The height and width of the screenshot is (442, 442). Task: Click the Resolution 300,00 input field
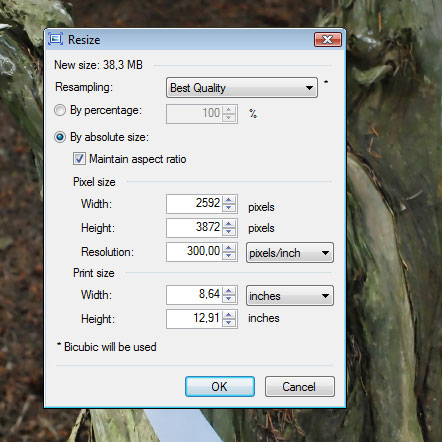click(194, 252)
